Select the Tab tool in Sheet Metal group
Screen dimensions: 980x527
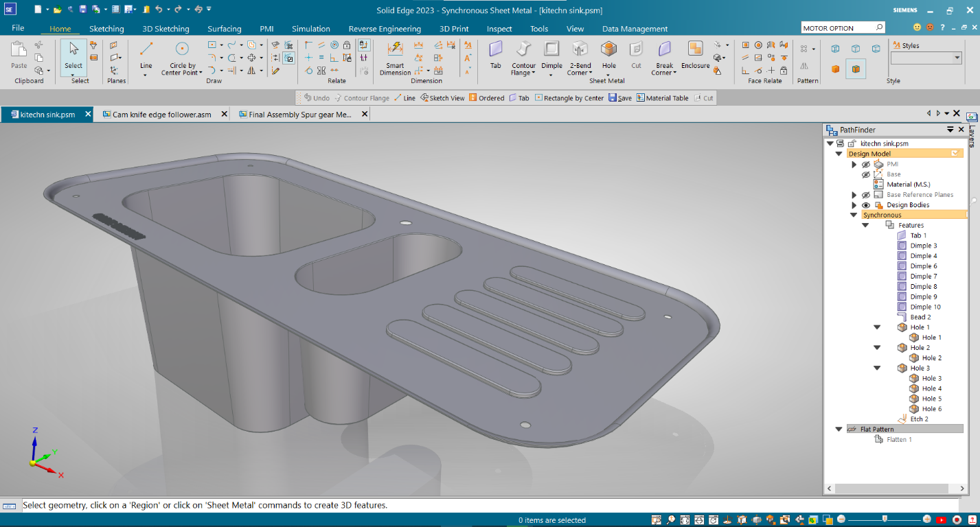pos(495,55)
